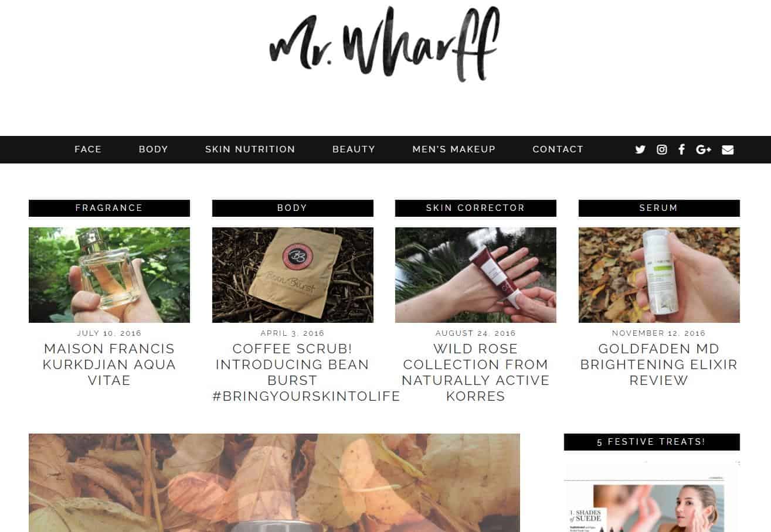This screenshot has height=532, width=771.
Task: Click the email envelope icon
Action: (x=728, y=149)
